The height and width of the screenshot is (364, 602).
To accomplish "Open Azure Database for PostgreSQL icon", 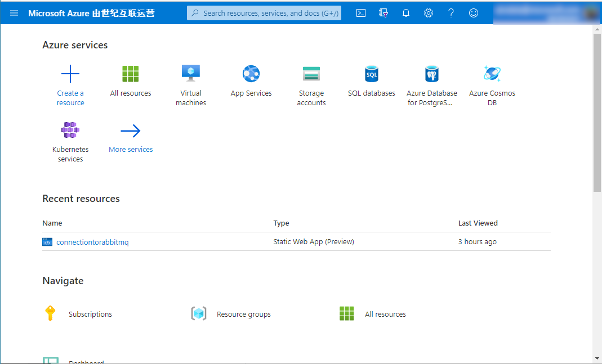I will pyautogui.click(x=432, y=74).
